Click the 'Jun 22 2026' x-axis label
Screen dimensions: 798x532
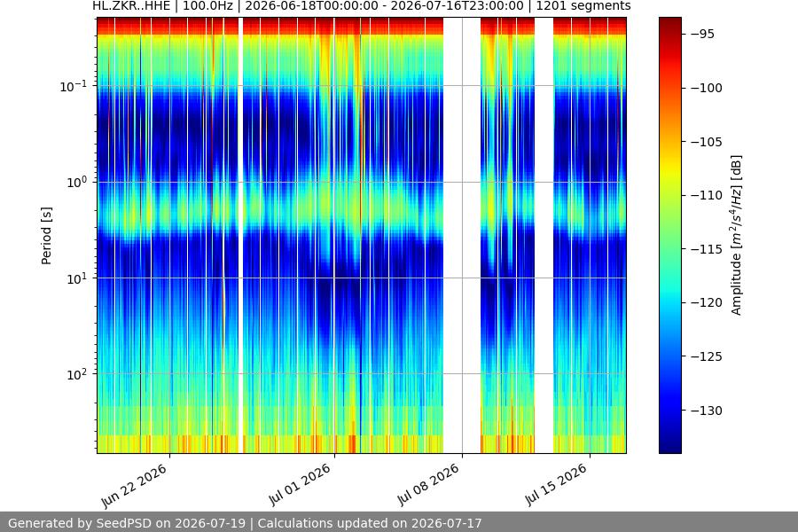point(135,486)
